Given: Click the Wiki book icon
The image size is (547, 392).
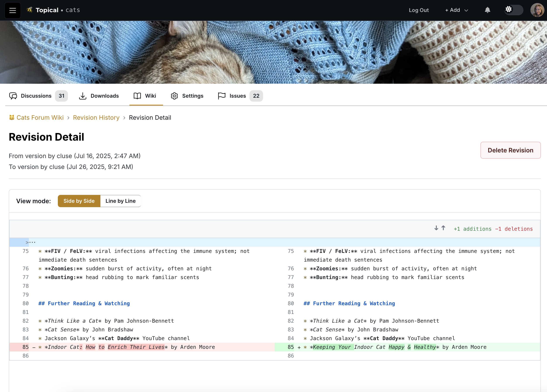Looking at the screenshot, I should click(x=137, y=96).
